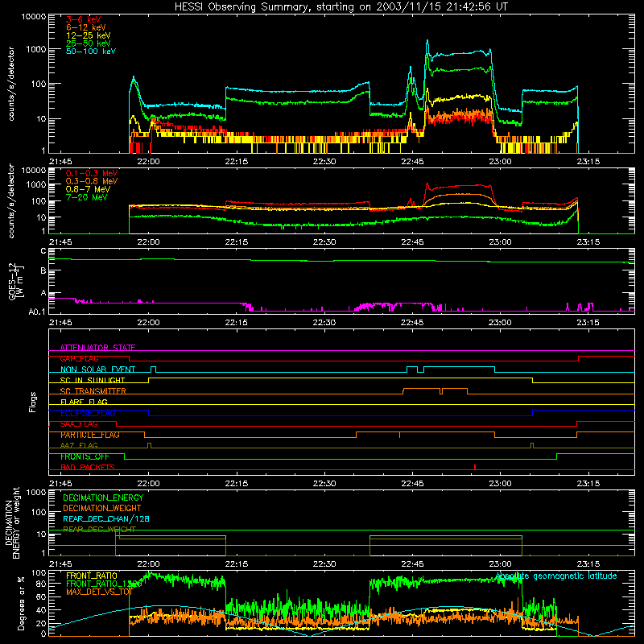Select the SC_IN_SUNLIGHT flag label
The height and width of the screenshot is (644, 644).
click(93, 380)
